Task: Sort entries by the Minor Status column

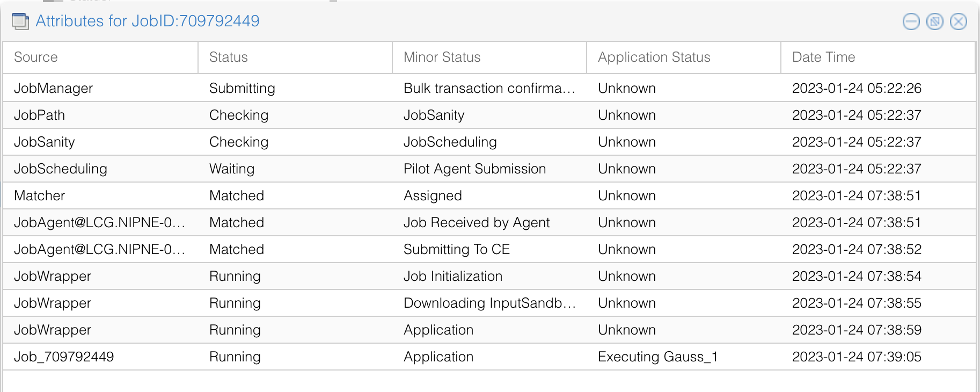Action: pos(441,57)
